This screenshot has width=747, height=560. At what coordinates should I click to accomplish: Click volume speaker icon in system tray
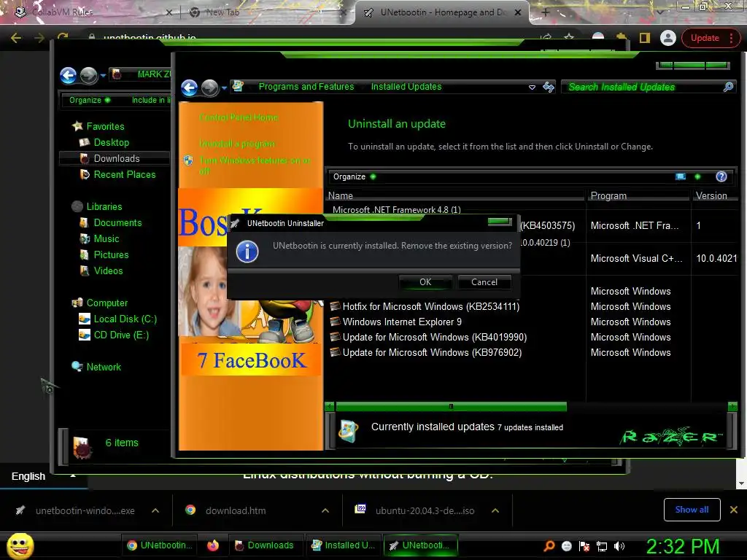pyautogui.click(x=619, y=546)
